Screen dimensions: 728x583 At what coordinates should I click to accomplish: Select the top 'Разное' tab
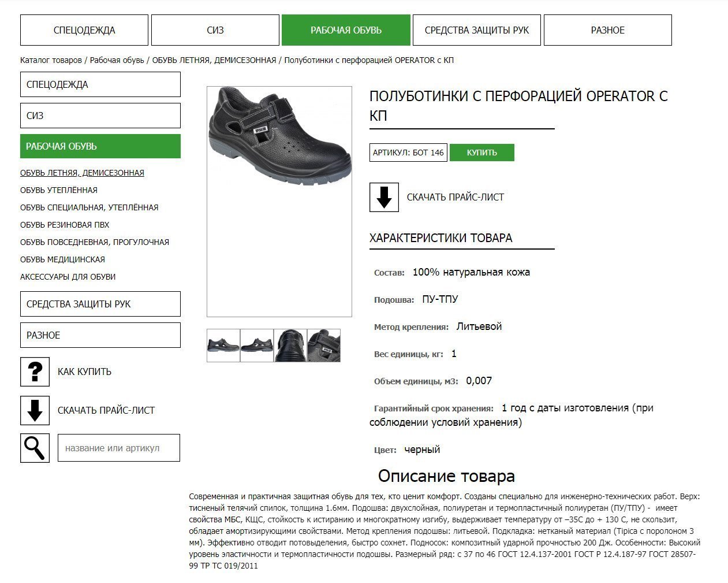pyautogui.click(x=607, y=30)
